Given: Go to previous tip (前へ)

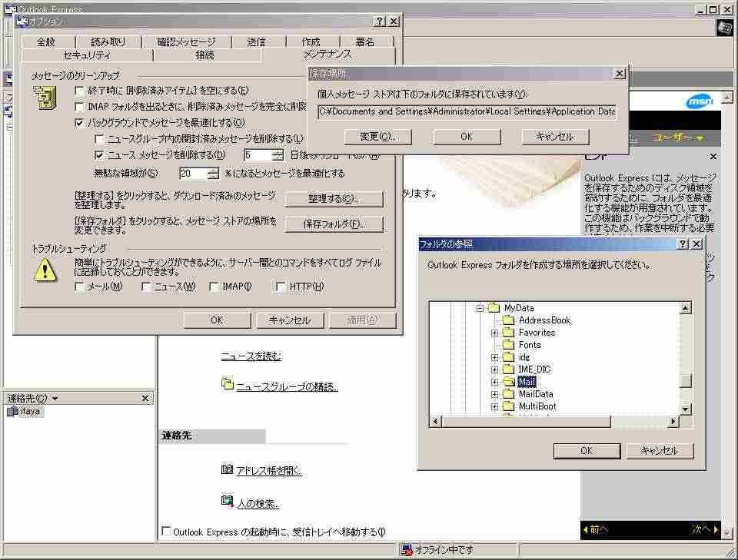Looking at the screenshot, I should [x=596, y=529].
